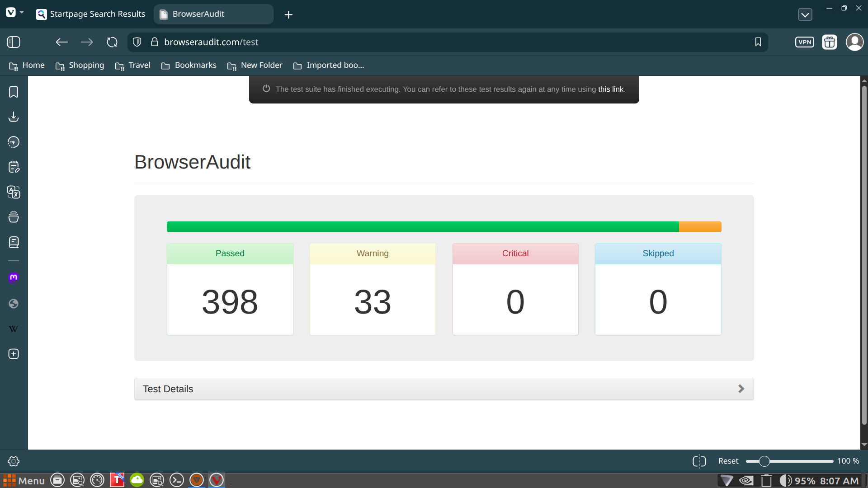This screenshot has width=868, height=488.
Task: Reset the page zoom level
Action: (x=728, y=461)
